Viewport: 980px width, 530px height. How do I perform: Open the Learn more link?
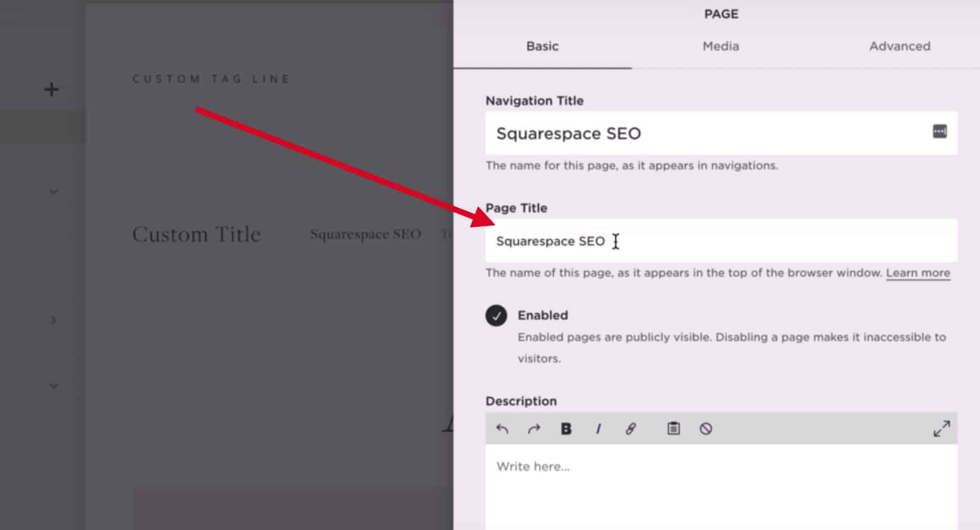(918, 273)
